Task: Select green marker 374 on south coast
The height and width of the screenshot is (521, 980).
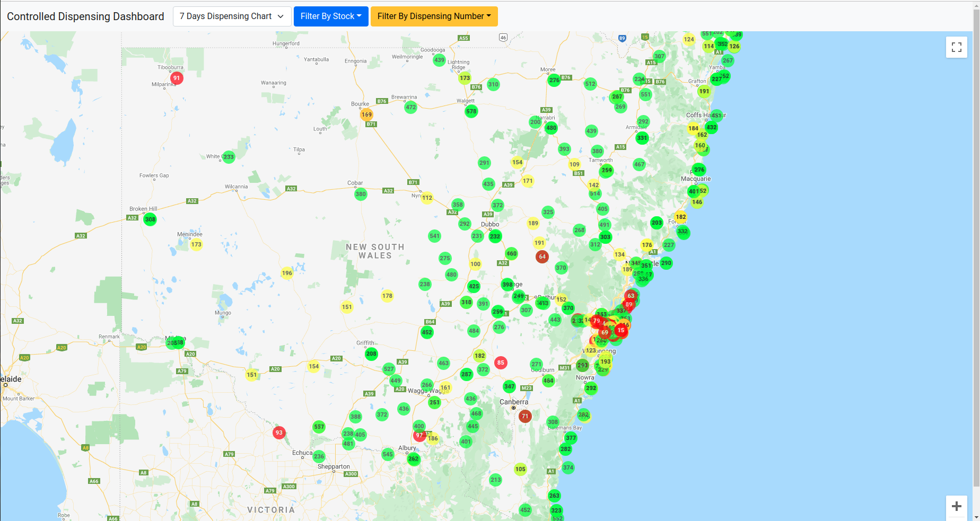Action: point(568,467)
